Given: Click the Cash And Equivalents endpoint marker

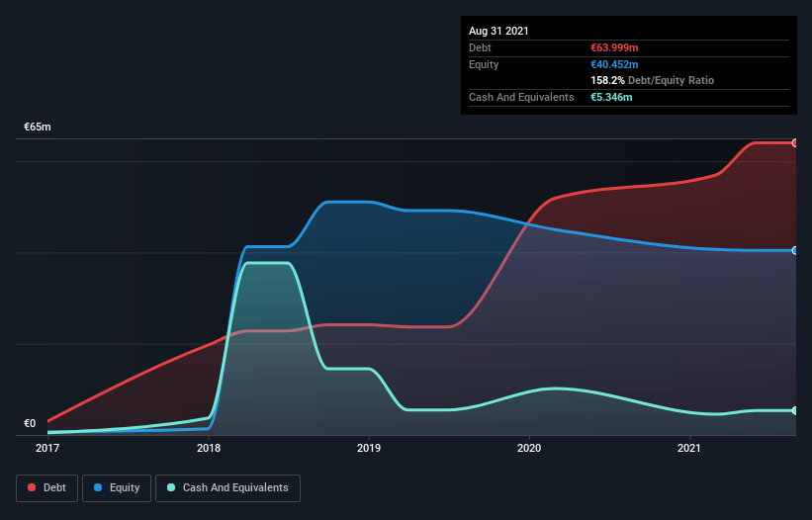Looking at the screenshot, I should pyautogui.click(x=794, y=410).
